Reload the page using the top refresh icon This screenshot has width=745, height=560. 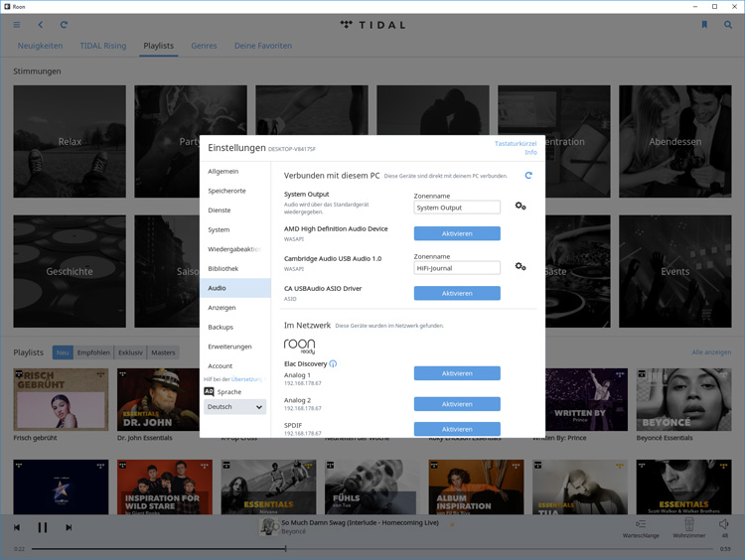pos(64,25)
